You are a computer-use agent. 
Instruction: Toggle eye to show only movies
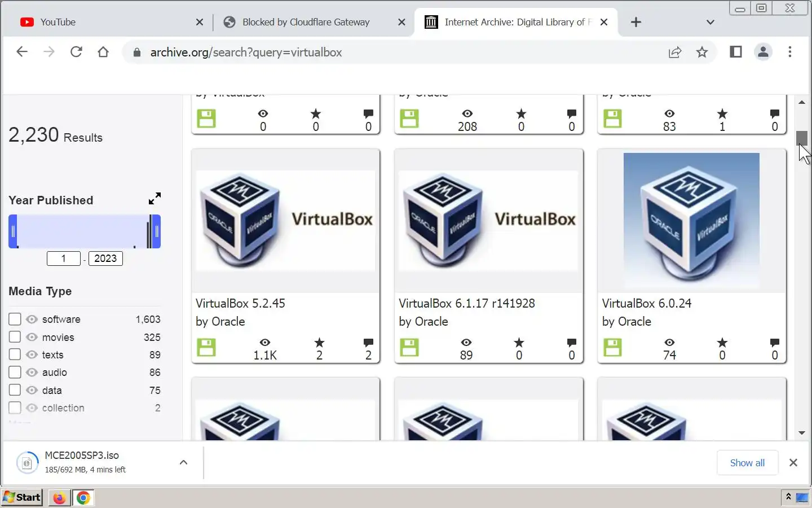tap(32, 337)
